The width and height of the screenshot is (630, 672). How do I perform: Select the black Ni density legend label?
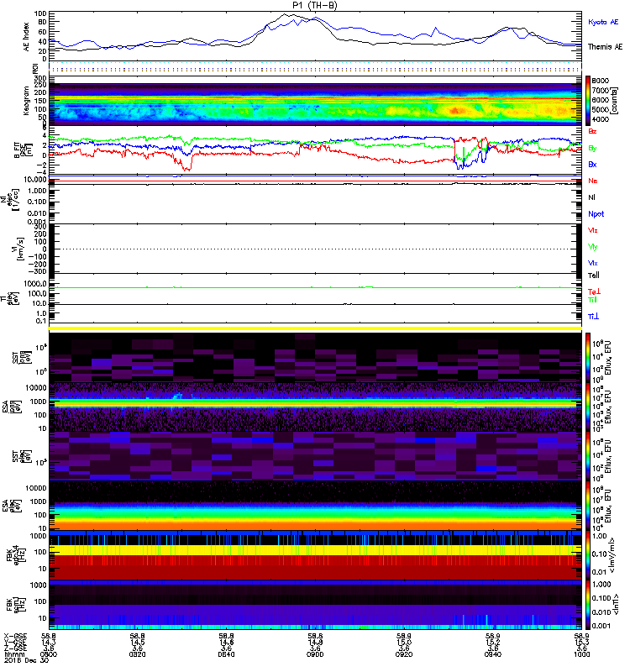tap(591, 197)
